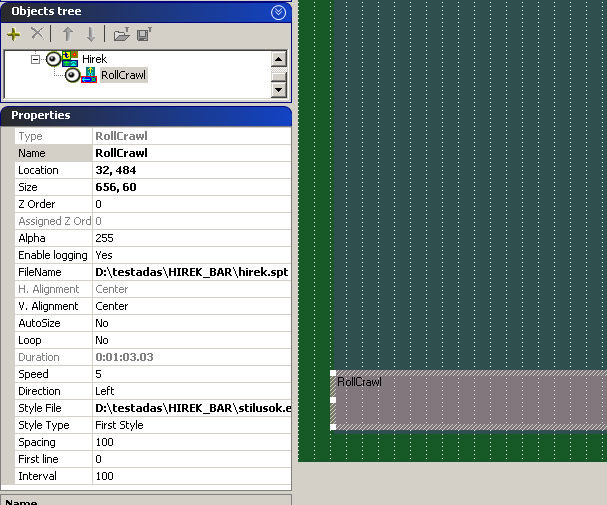Click the top-left resize handle of RollCrawl
The image size is (607, 505).
[333, 373]
